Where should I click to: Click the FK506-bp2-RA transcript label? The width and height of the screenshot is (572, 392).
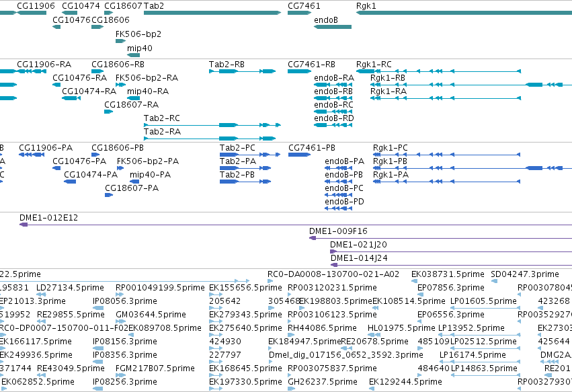147,78
